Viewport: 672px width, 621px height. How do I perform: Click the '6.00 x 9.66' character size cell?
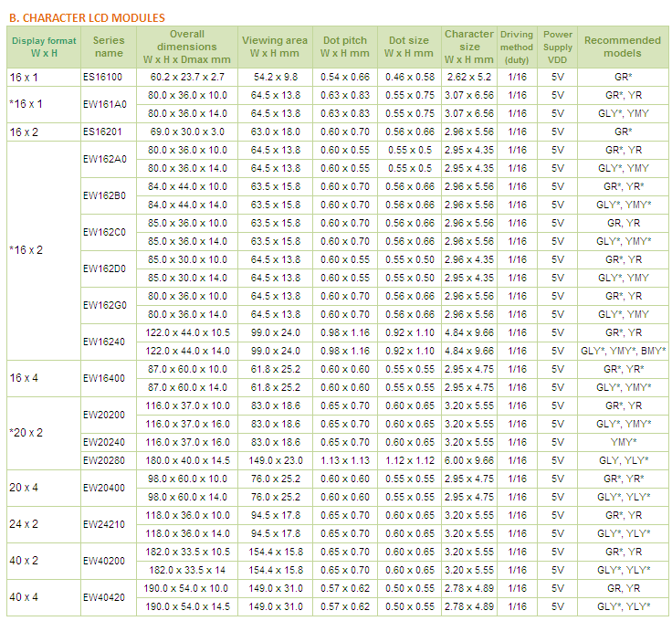tap(469, 460)
